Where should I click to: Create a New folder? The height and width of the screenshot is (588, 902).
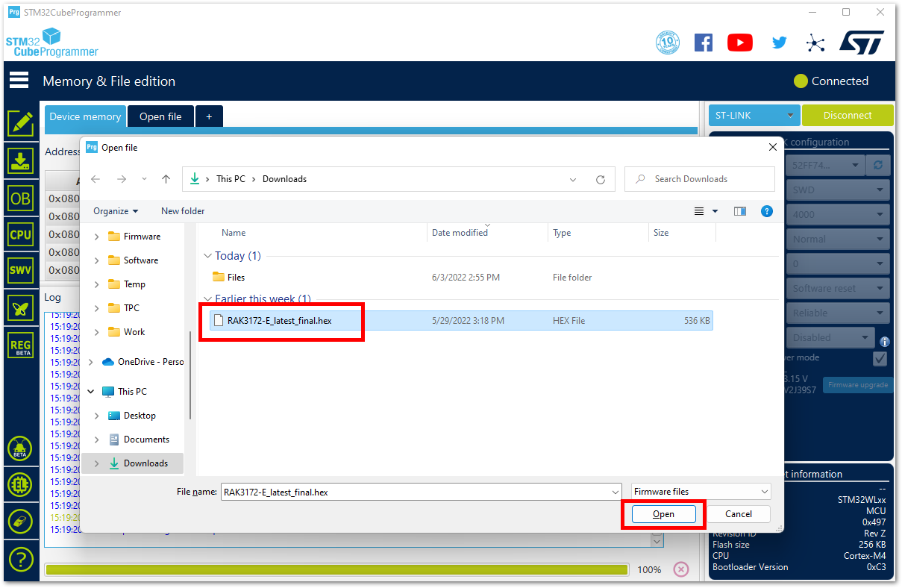click(x=183, y=211)
